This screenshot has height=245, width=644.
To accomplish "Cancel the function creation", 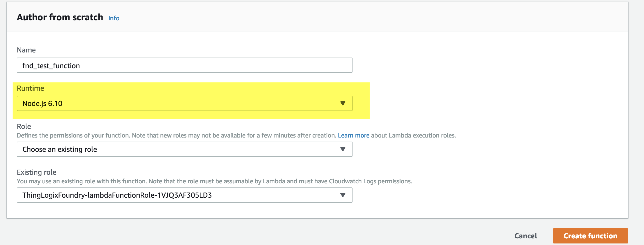I will click(526, 236).
